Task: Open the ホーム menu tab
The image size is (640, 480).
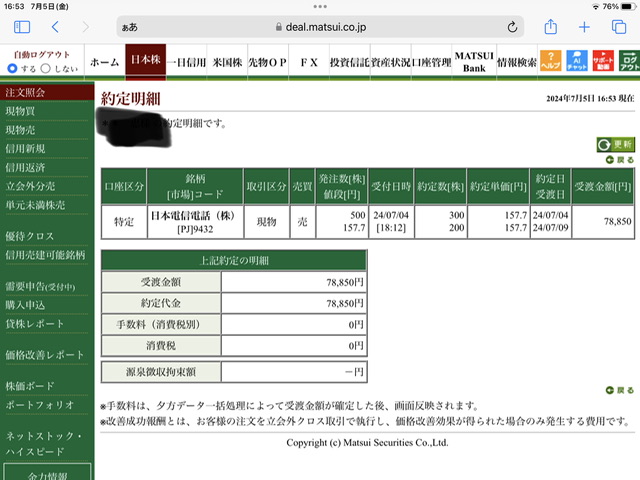Action: tap(105, 62)
